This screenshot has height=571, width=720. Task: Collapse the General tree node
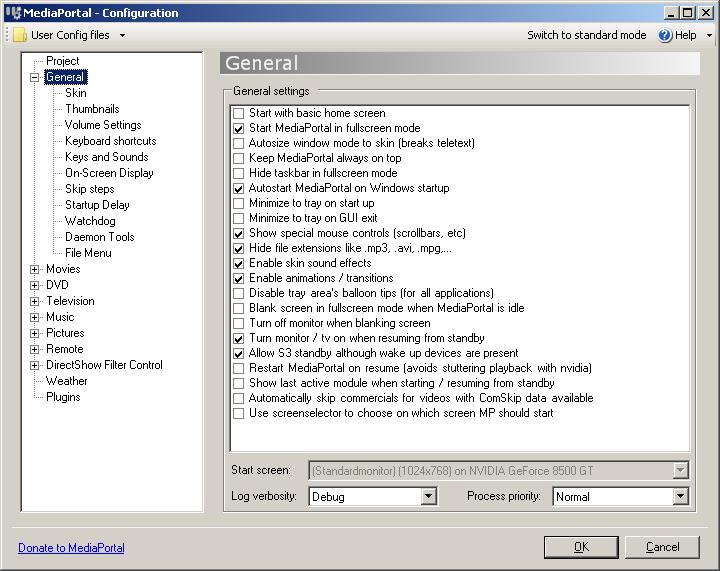coord(35,77)
